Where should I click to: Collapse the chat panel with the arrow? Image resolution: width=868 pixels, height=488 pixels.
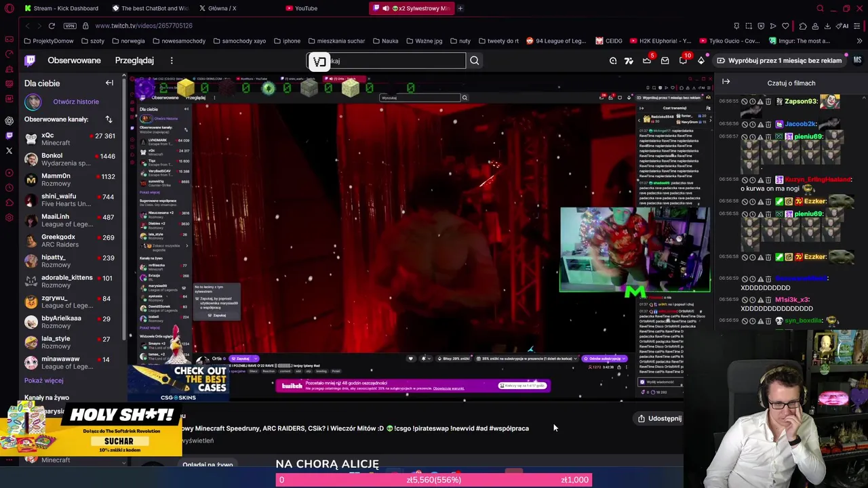coord(726,82)
